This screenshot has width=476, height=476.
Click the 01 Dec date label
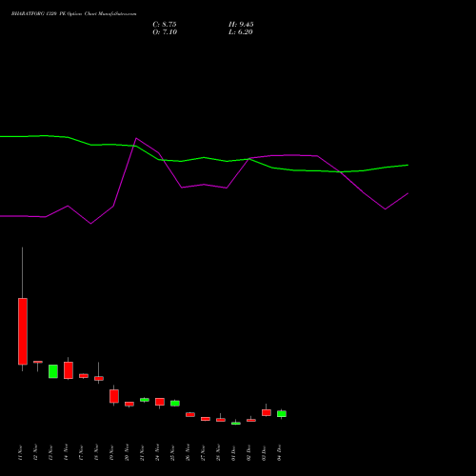tap(233, 453)
